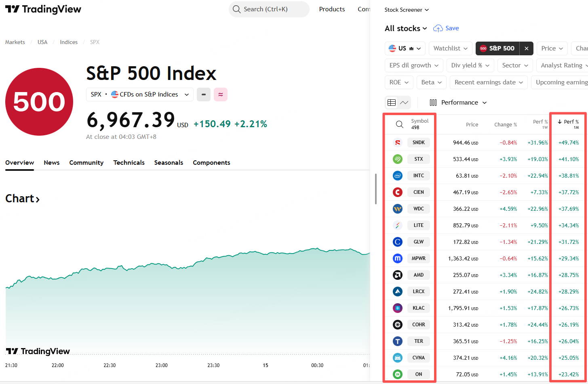
Task: Expand the Sector filter dropdown
Action: 515,65
